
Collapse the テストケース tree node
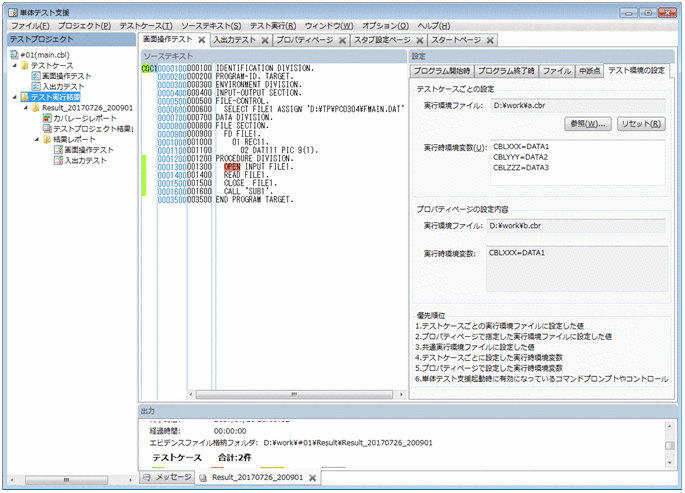point(15,66)
